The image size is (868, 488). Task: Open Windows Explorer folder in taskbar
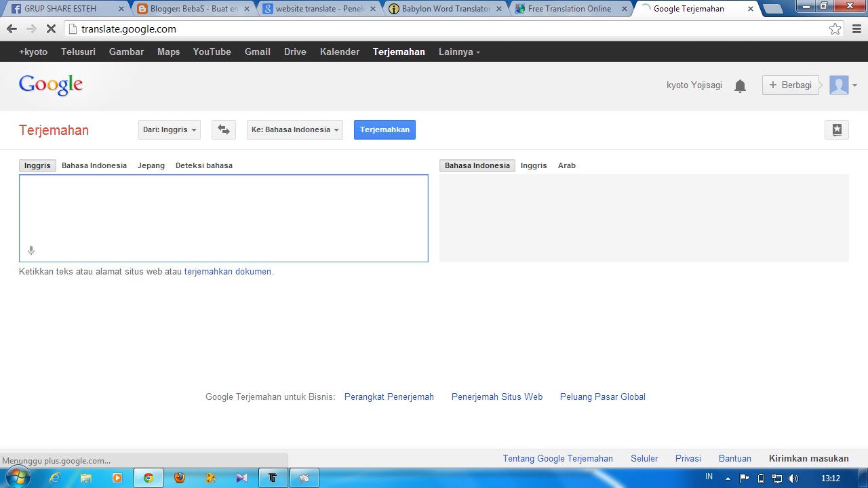86,478
